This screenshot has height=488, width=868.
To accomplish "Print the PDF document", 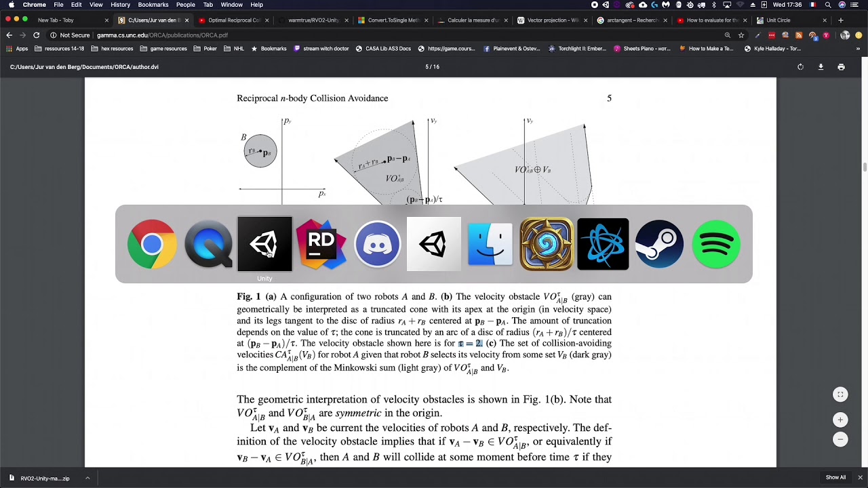I will tap(841, 67).
